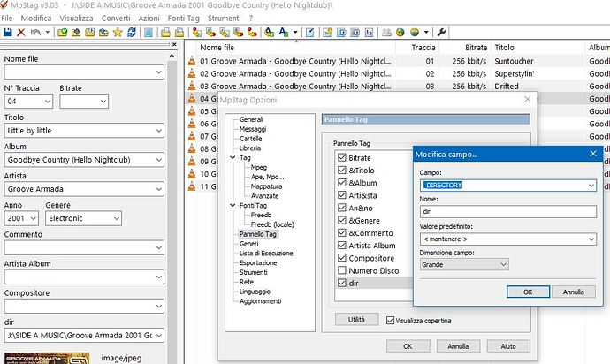Collapse the Tag node in options tree
This screenshot has height=364, width=610.
pyautogui.click(x=233, y=157)
